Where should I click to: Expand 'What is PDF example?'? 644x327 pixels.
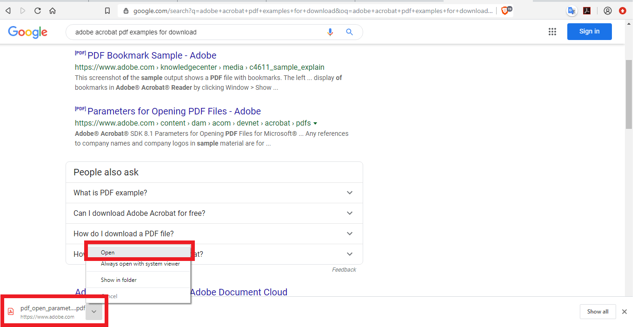[x=214, y=193]
